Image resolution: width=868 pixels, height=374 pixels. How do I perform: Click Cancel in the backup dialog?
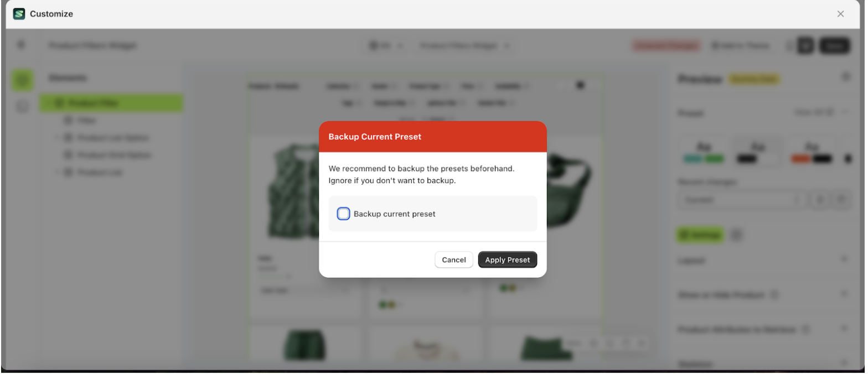[453, 259]
